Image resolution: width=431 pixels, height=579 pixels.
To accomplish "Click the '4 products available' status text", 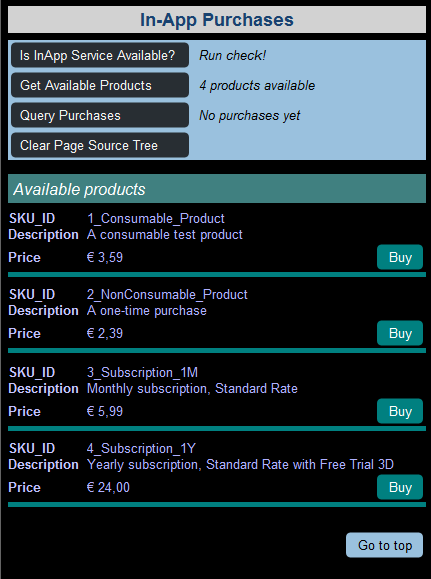I will coord(257,86).
